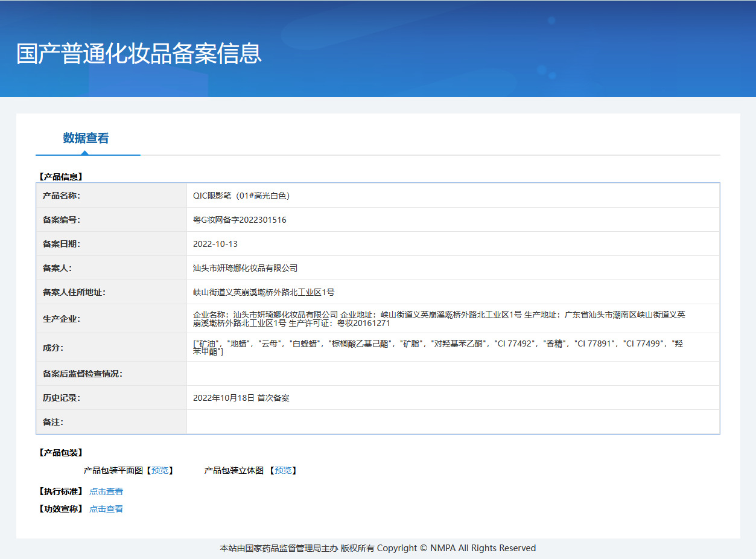Click the 生产企业 label cell
The width and height of the screenshot is (756, 559).
coord(112,319)
